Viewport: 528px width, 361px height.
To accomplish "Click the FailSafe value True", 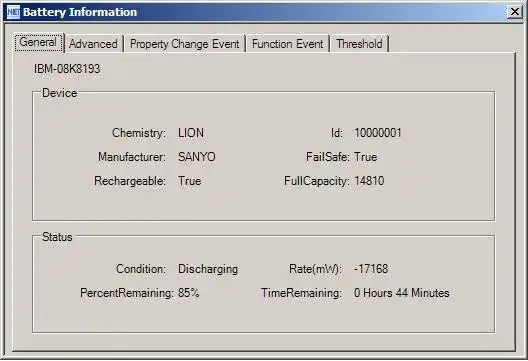I will 365,157.
